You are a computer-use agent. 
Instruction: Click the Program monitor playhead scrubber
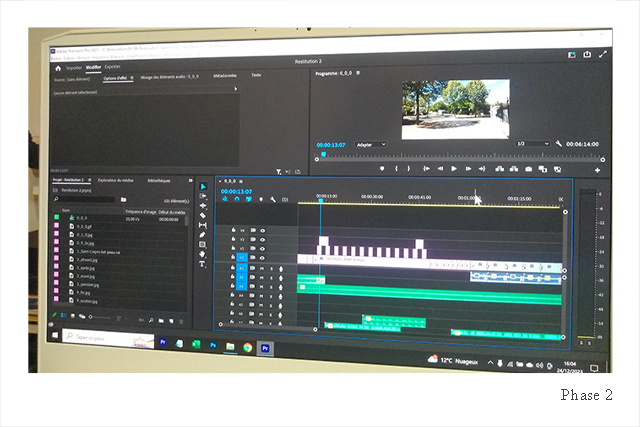[323, 154]
